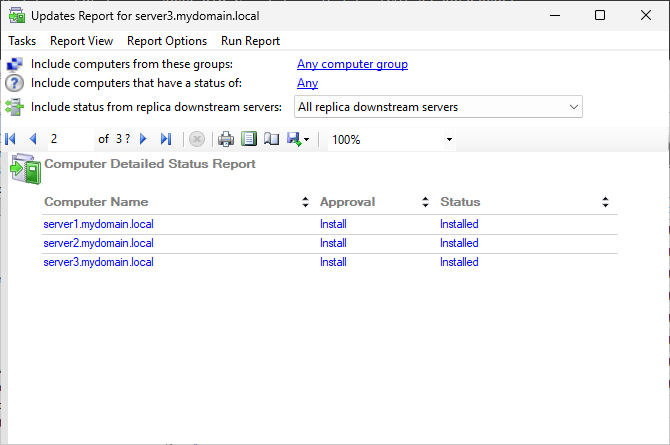Open replica downstream servers combo box
The width and height of the screenshot is (670, 445).
438,107
